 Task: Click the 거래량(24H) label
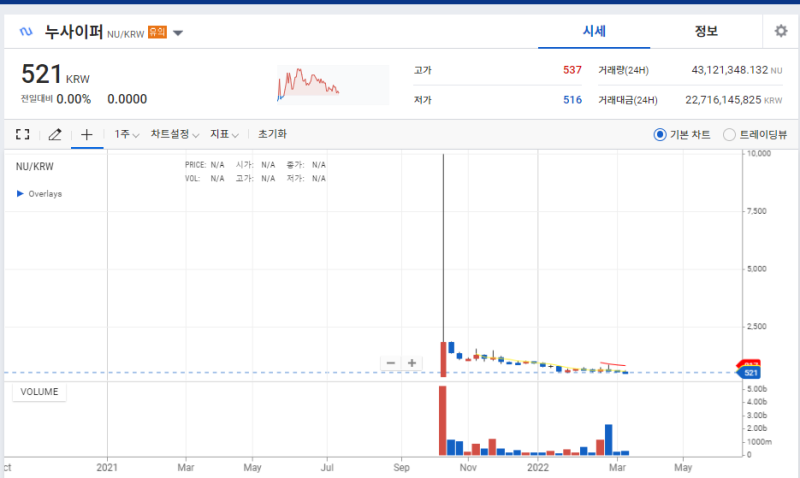click(623, 70)
